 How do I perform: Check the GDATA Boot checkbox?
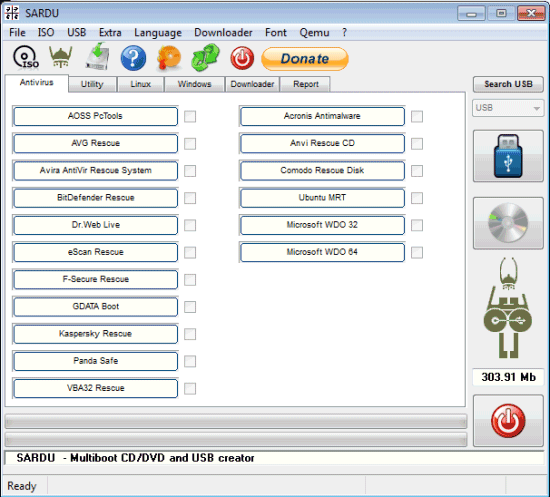click(190, 307)
